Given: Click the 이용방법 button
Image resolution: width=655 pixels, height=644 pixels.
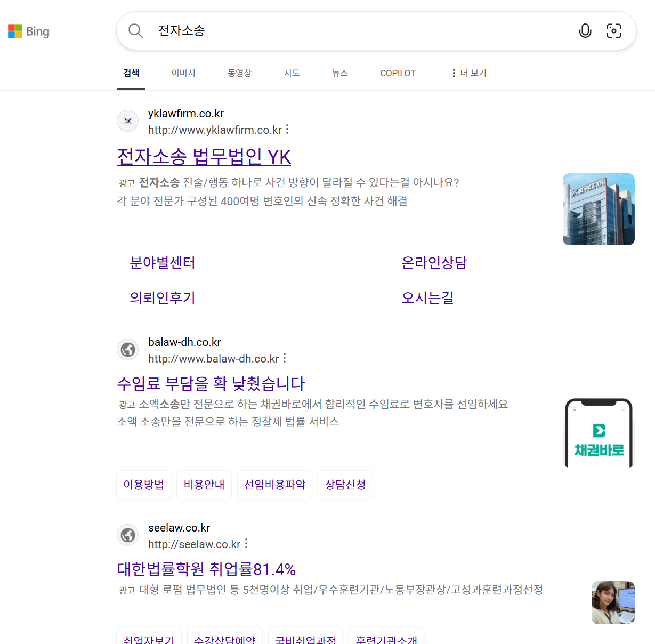Looking at the screenshot, I should click(144, 485).
